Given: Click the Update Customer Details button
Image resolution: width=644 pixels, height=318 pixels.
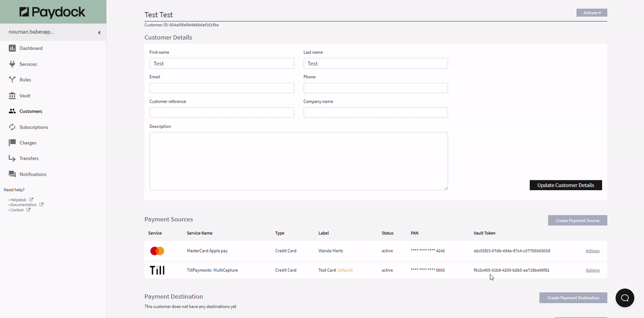Looking at the screenshot, I should (566, 185).
